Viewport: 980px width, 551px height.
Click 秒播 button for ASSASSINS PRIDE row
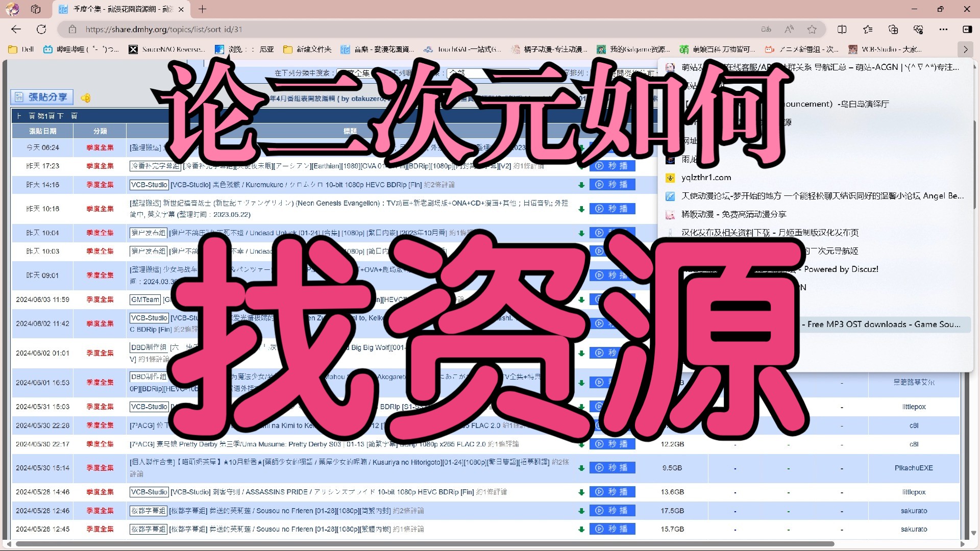(x=612, y=492)
